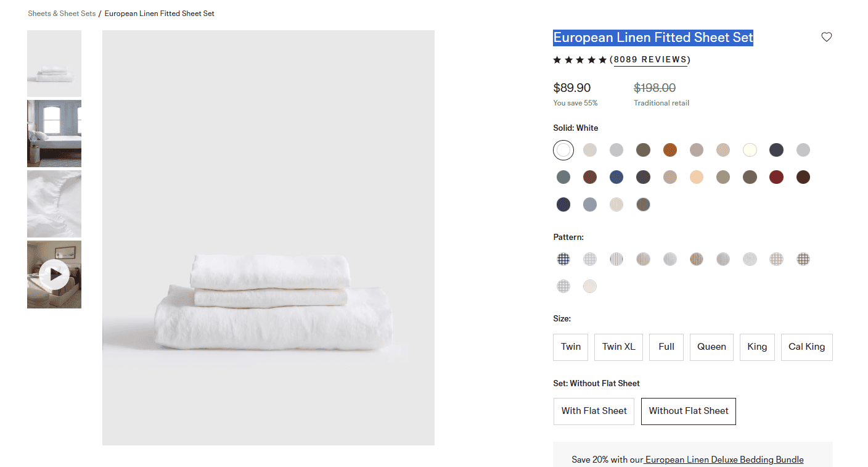This screenshot has width=868, height=467.
Task: Open the 8089 Reviews link
Action: 650,60
